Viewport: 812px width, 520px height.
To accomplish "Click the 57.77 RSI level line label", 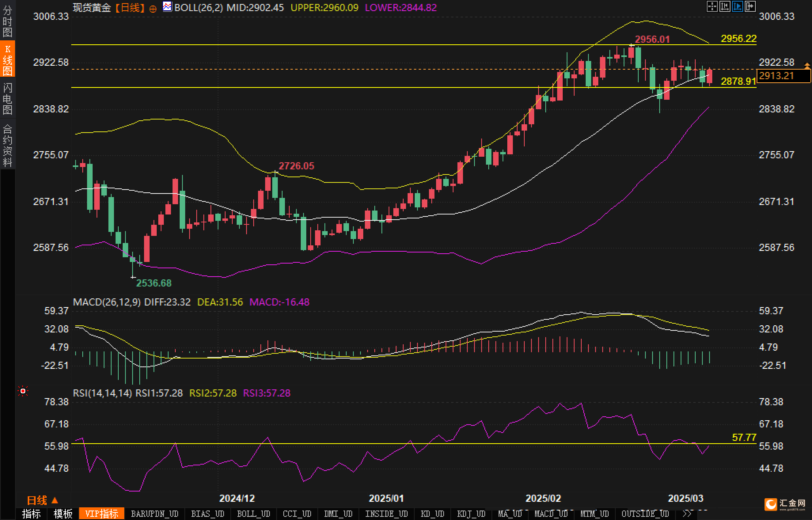I will pos(744,437).
